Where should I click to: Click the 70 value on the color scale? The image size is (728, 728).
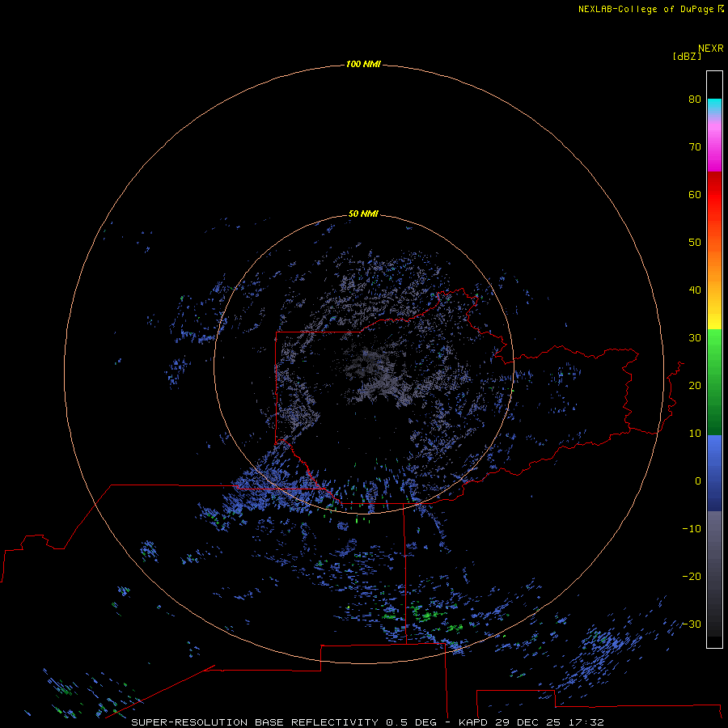(x=695, y=146)
